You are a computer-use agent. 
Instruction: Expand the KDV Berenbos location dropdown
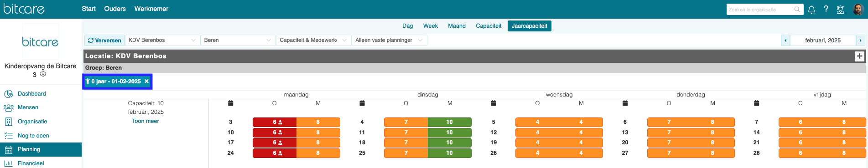click(x=162, y=40)
